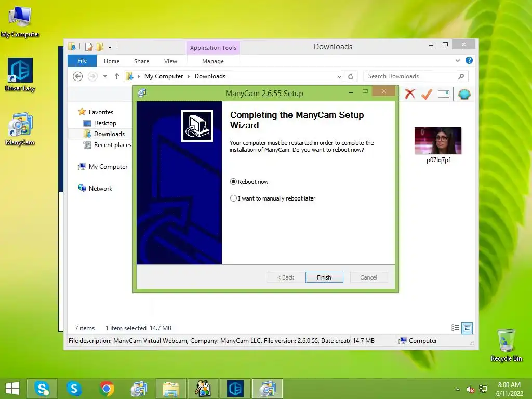Open Recent places in navigation pane
Screen dimensions: 532x399
pyautogui.click(x=112, y=145)
